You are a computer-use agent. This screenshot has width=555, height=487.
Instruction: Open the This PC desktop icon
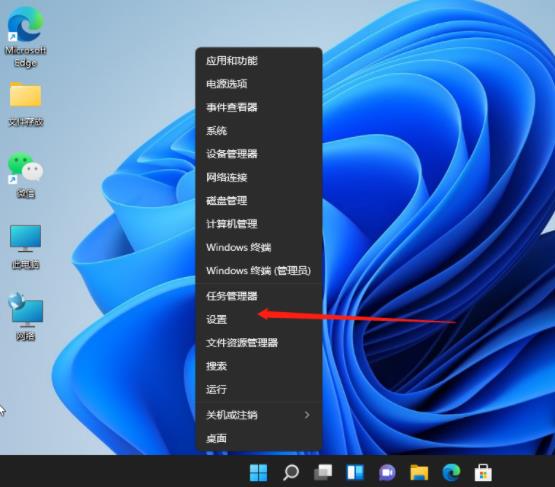pyautogui.click(x=25, y=247)
